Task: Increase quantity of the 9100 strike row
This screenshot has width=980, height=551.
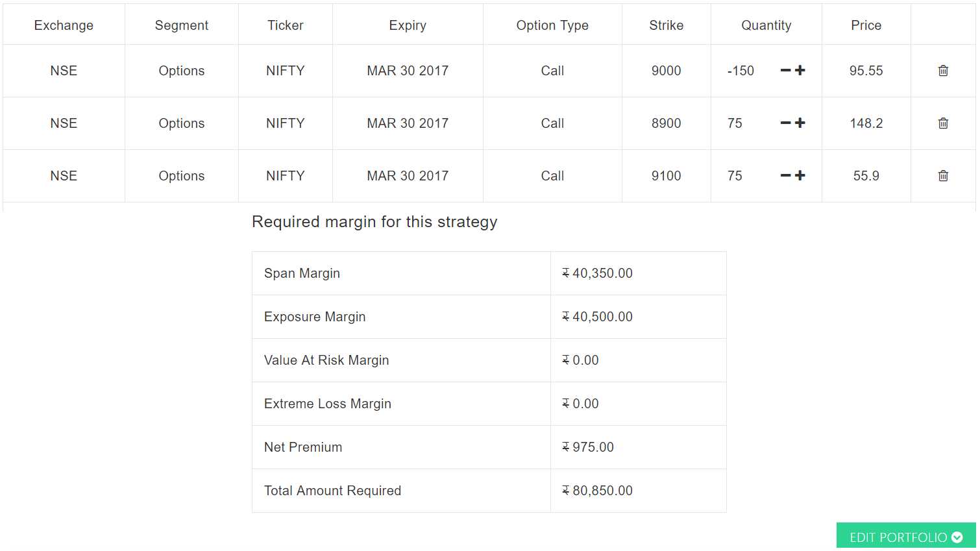Action: click(x=800, y=175)
